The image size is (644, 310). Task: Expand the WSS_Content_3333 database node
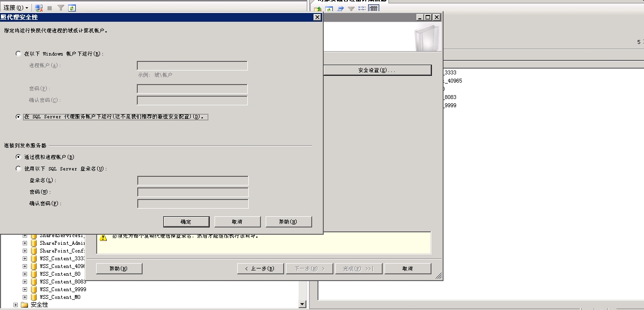(x=25, y=258)
